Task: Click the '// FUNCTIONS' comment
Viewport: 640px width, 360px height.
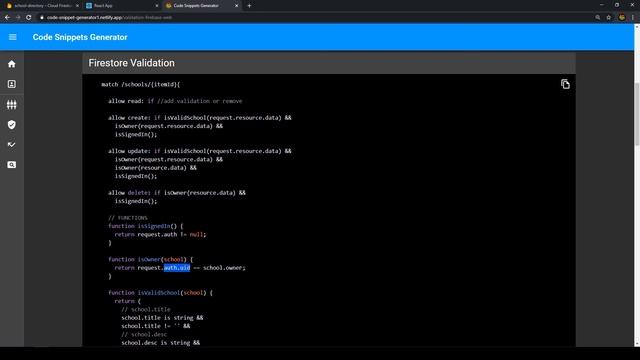Action: pos(128,218)
